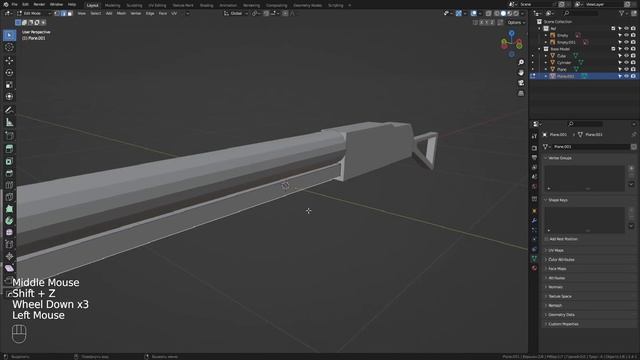
Task: Select the Annotate tool
Action: (x=9, y=110)
